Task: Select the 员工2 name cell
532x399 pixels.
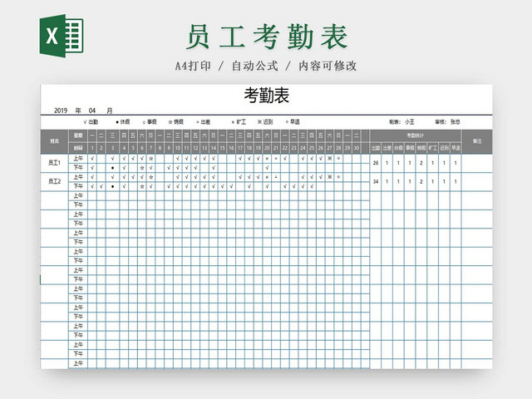Action: (x=54, y=180)
